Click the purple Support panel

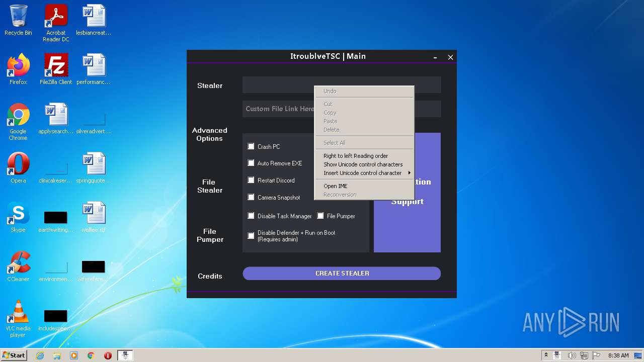[x=407, y=193]
